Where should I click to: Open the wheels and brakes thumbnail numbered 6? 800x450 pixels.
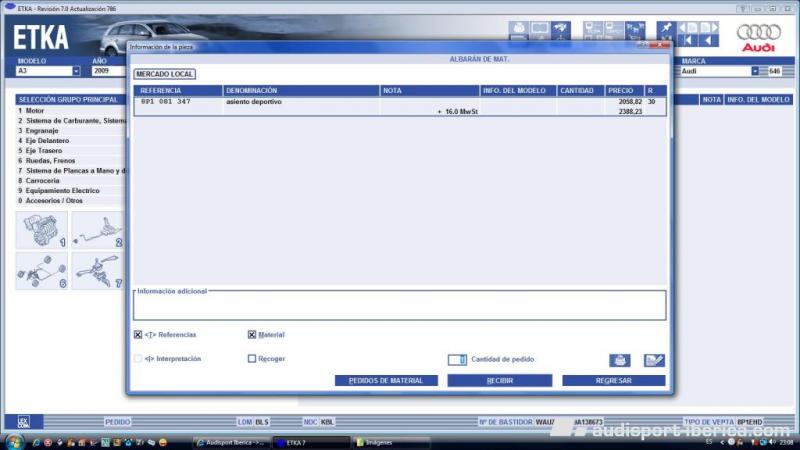pos(42,271)
